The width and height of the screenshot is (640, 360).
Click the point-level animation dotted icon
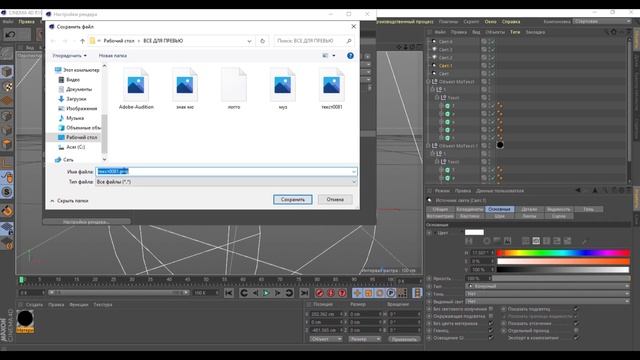point(402,293)
